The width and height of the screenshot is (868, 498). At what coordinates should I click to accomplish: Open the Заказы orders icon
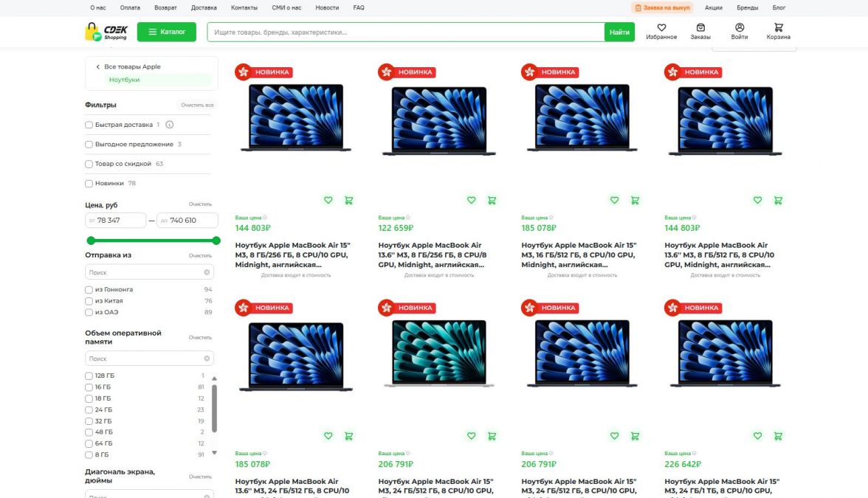pyautogui.click(x=700, y=28)
